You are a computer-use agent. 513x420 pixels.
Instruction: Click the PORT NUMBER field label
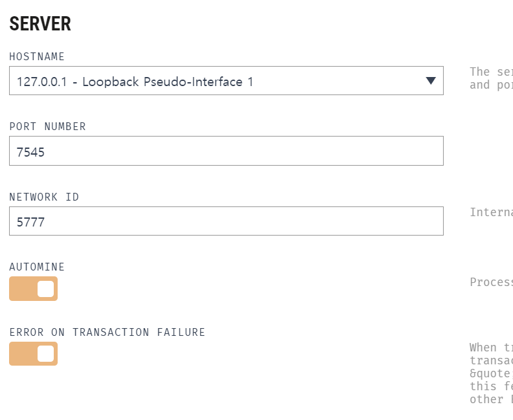(x=47, y=126)
